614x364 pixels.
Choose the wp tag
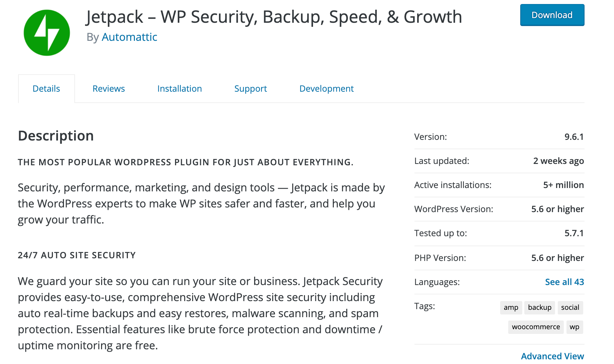click(x=574, y=327)
